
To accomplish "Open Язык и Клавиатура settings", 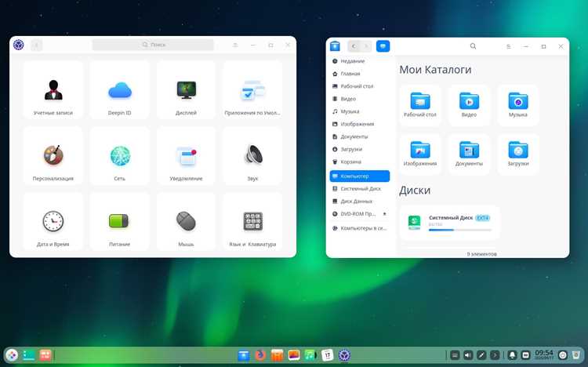I will (x=252, y=221).
